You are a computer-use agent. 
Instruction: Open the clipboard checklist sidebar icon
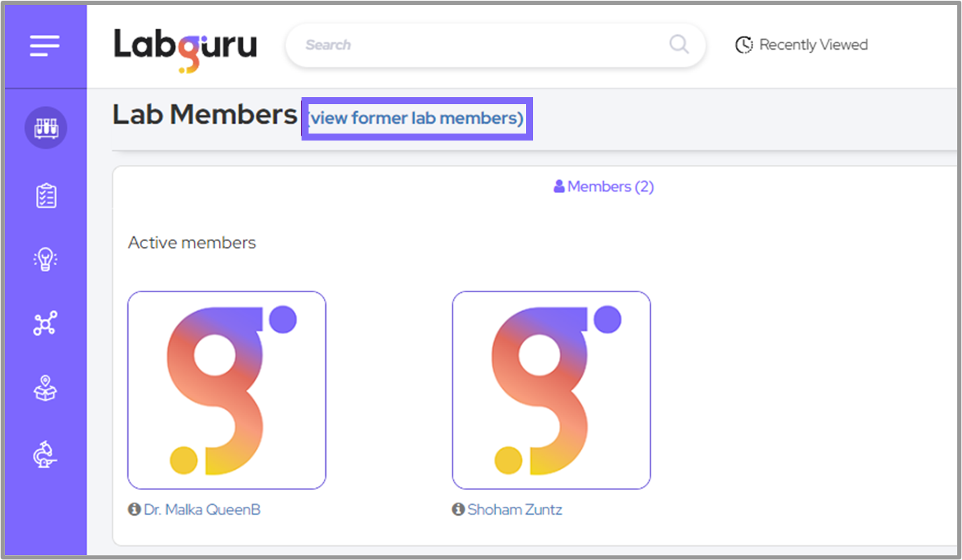coord(45,196)
